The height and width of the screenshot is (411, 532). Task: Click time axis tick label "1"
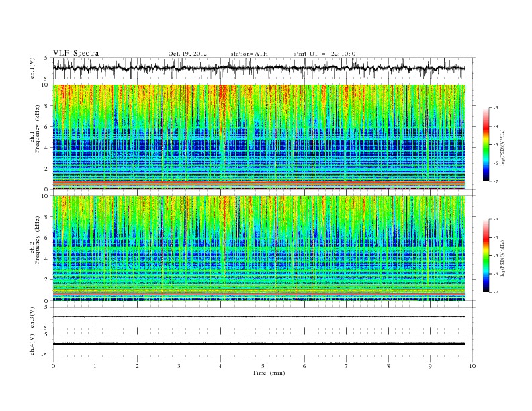click(x=95, y=366)
